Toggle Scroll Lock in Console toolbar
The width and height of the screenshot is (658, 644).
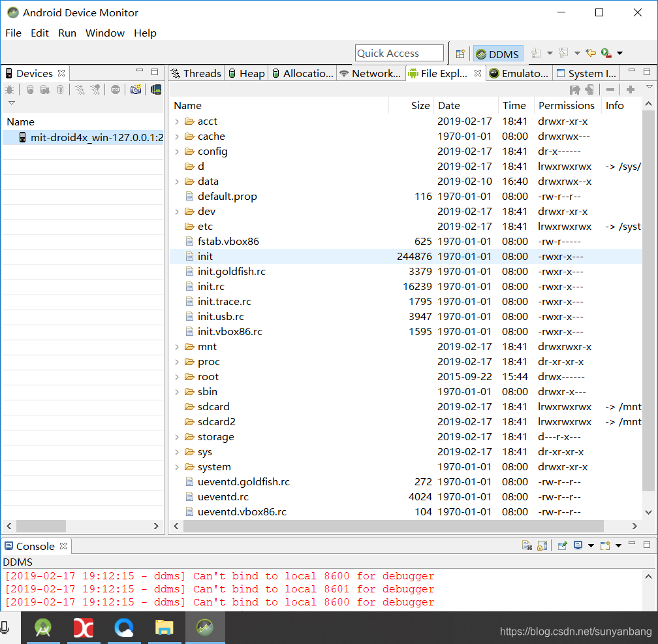click(x=542, y=545)
